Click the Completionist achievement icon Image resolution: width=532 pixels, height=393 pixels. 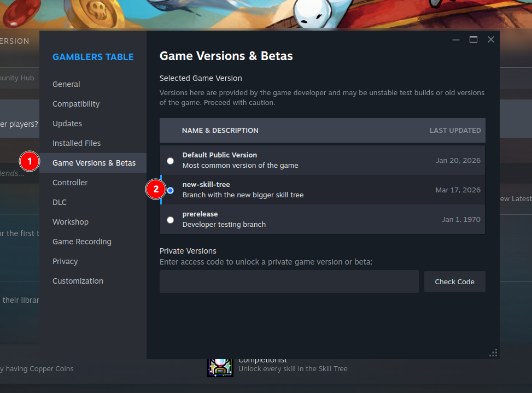tap(220, 367)
